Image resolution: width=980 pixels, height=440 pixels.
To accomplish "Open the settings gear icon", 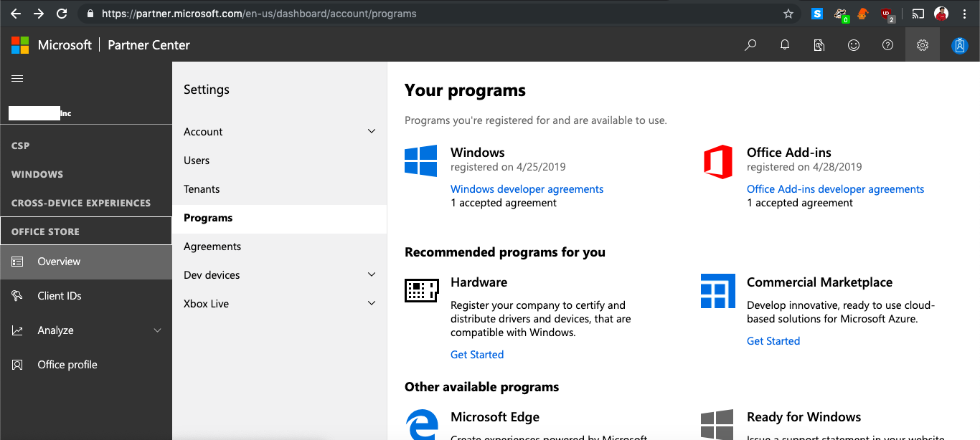I will click(x=923, y=45).
